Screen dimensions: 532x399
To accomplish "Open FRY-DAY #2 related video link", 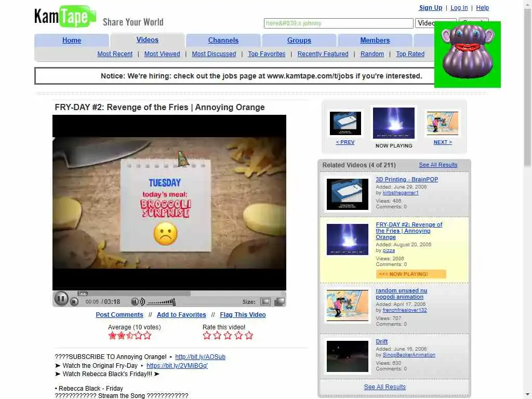I will tap(409, 231).
